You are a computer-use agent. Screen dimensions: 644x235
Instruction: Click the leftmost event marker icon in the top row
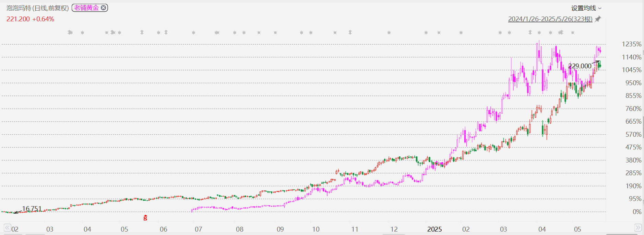70,32
